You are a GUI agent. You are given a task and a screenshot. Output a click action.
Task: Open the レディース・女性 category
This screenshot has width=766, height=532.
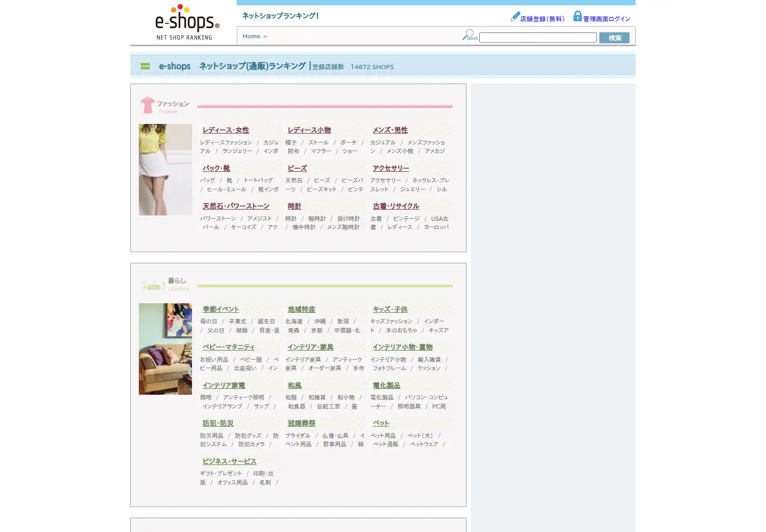226,130
